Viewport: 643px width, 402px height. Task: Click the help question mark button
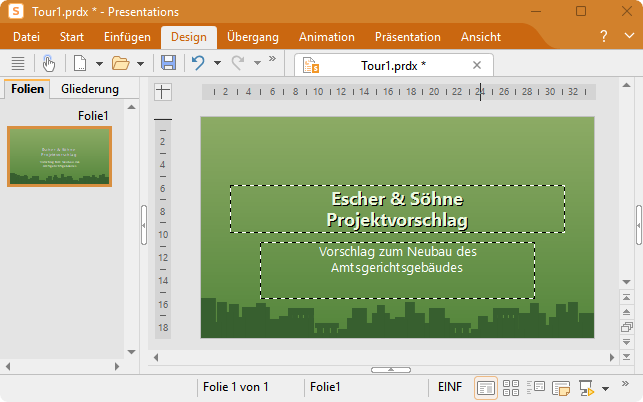603,36
